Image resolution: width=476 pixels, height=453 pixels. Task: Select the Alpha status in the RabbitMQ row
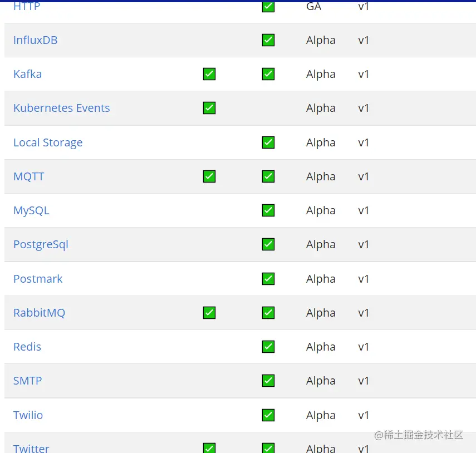321,313
